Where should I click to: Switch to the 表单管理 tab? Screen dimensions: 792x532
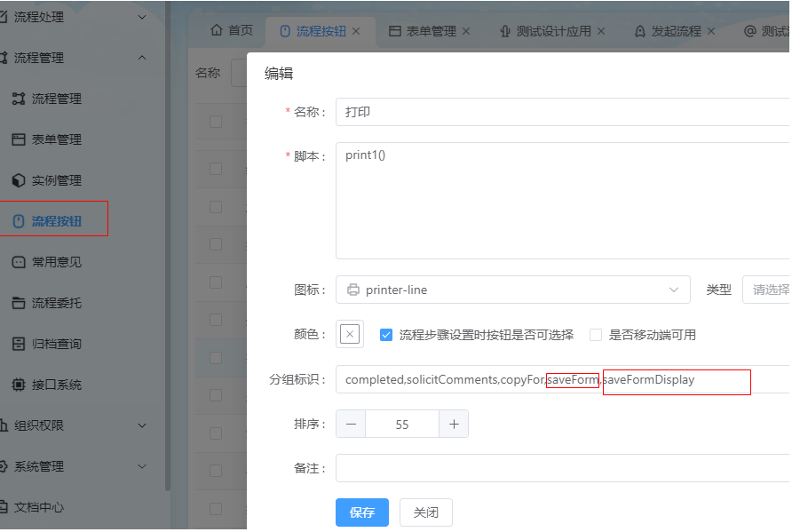point(430,31)
